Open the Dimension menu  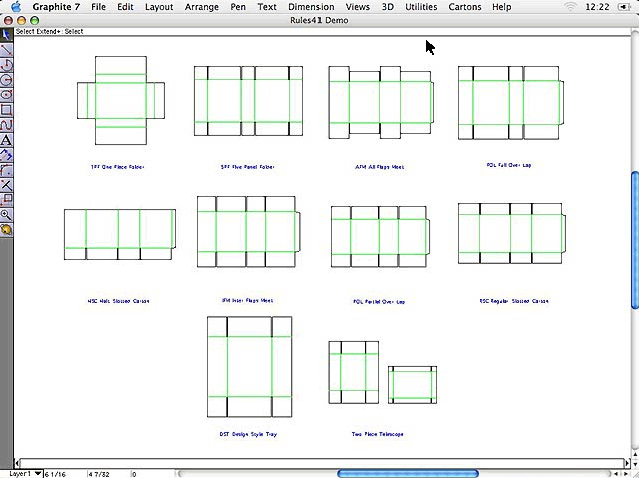point(311,7)
